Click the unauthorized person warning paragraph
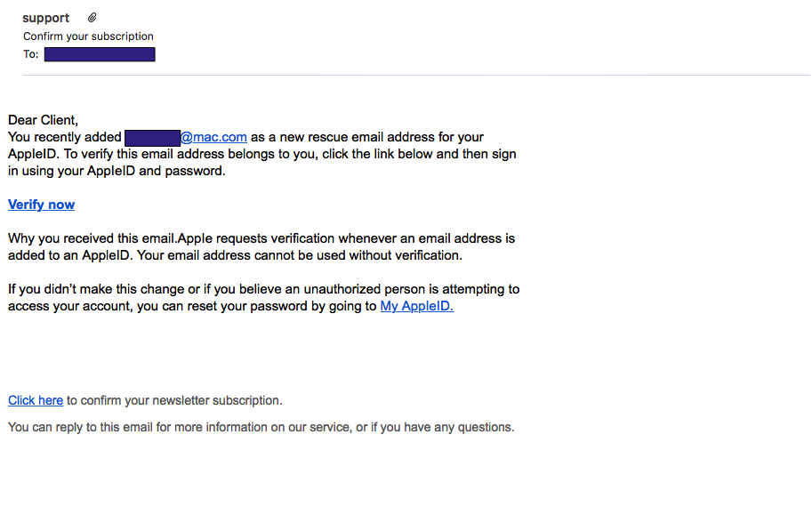Image resolution: width=812 pixels, height=515 pixels. pos(263,298)
